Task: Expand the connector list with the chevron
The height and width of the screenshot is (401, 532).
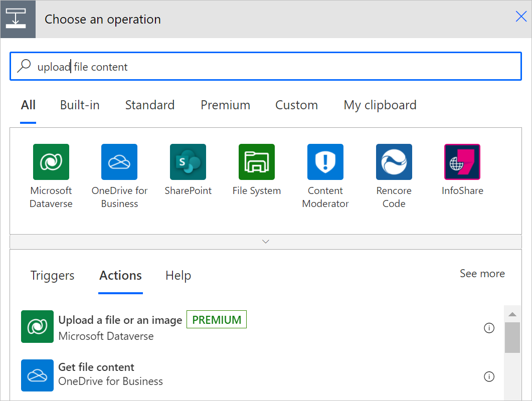Action: [266, 241]
